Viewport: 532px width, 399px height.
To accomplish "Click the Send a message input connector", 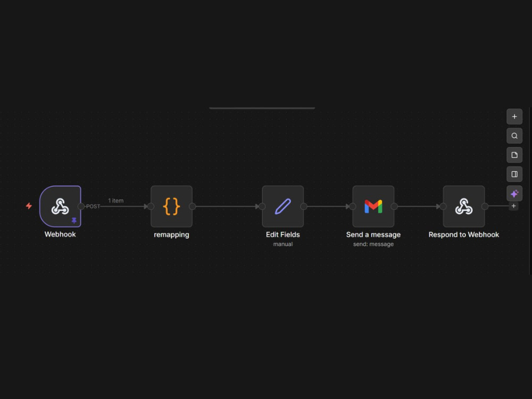I will pos(353,206).
